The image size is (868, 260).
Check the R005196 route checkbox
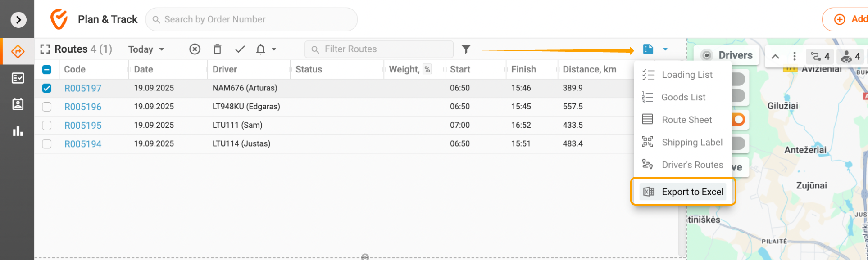tap(47, 107)
